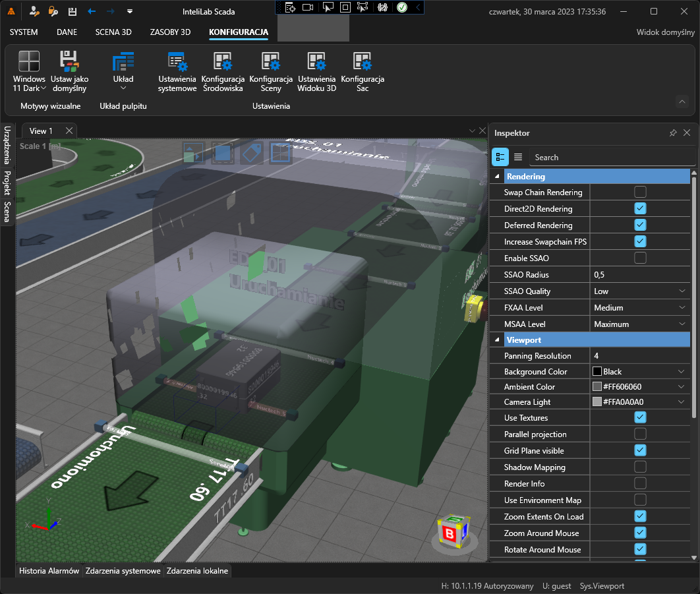Select the categorized view icon in Inspektor

tap(500, 157)
